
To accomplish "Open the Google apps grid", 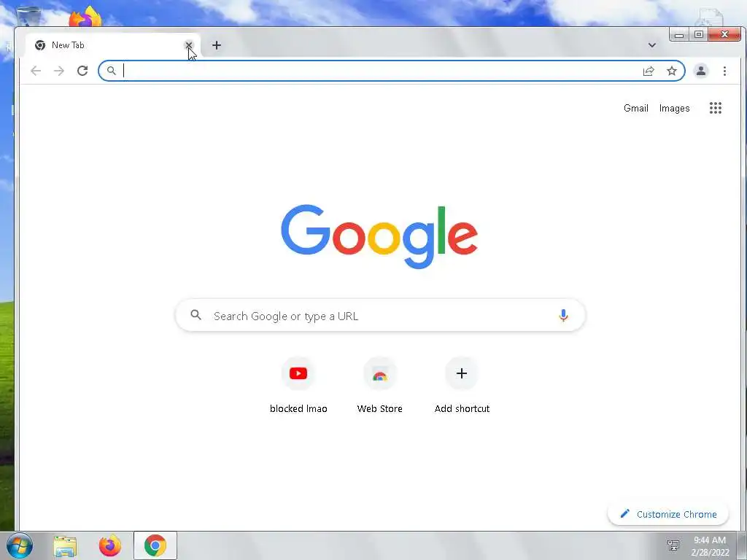I will 716,108.
